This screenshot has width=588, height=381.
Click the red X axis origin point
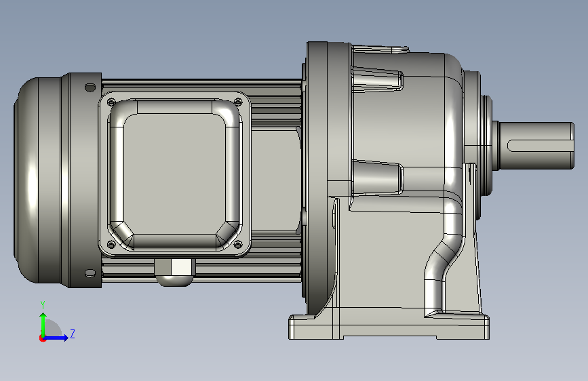tap(42, 338)
